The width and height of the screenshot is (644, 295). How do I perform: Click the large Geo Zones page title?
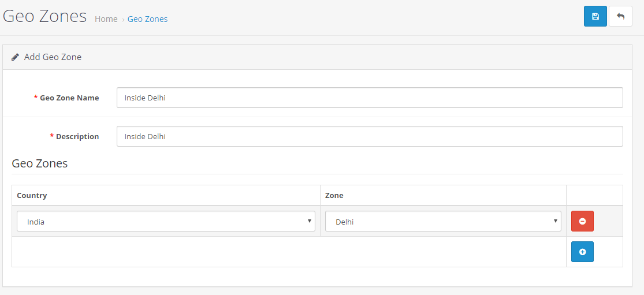(44, 16)
